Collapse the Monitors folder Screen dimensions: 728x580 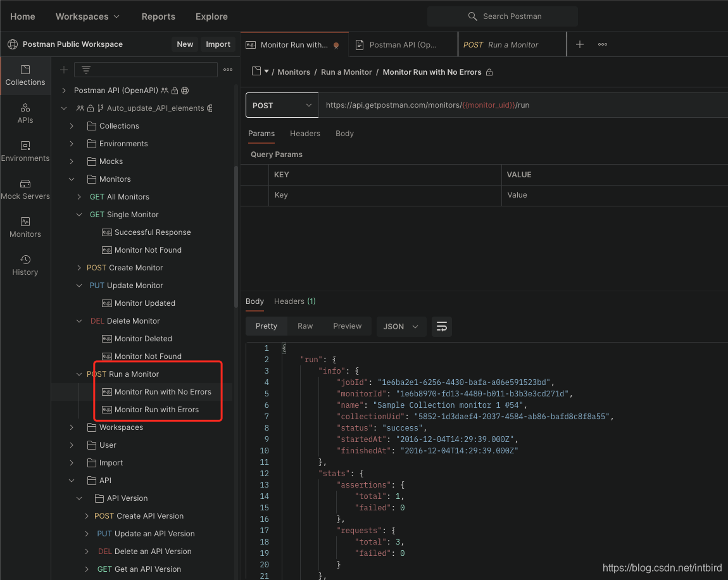(72, 179)
